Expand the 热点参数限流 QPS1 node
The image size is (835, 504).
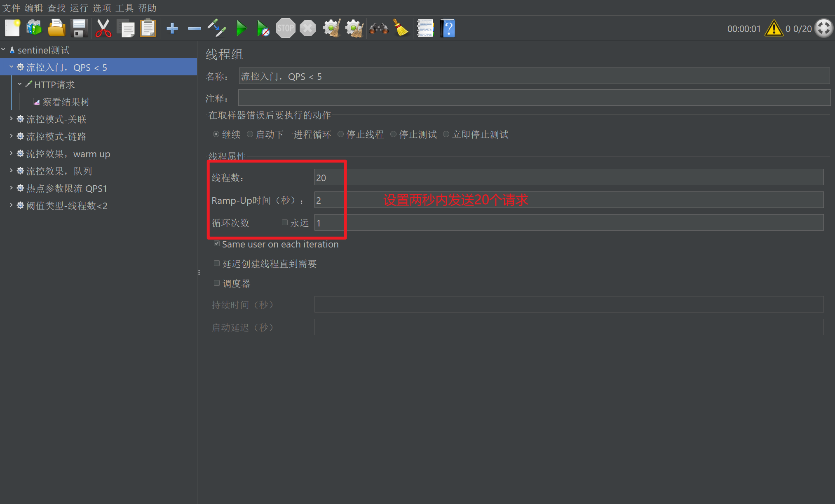coord(12,188)
